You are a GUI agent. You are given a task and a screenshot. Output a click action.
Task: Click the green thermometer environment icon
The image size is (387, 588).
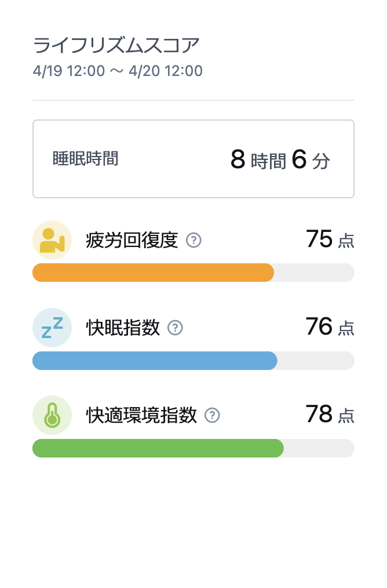52,415
